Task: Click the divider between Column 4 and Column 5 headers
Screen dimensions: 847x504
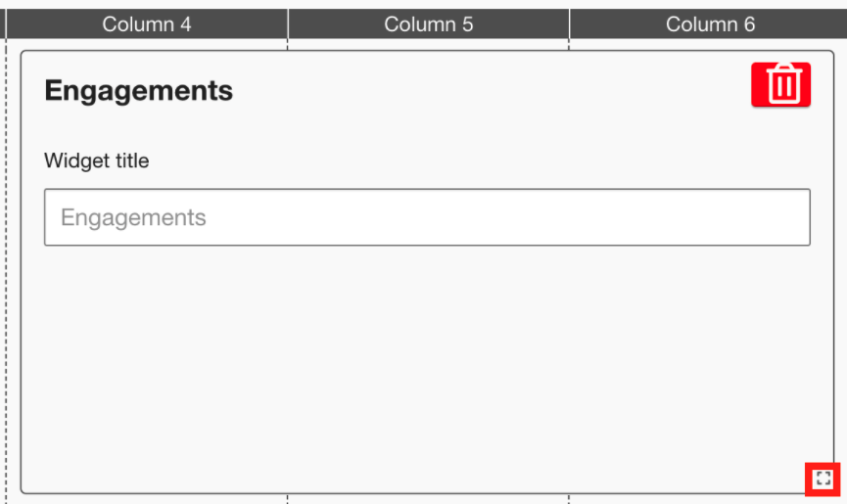Action: pyautogui.click(x=288, y=24)
